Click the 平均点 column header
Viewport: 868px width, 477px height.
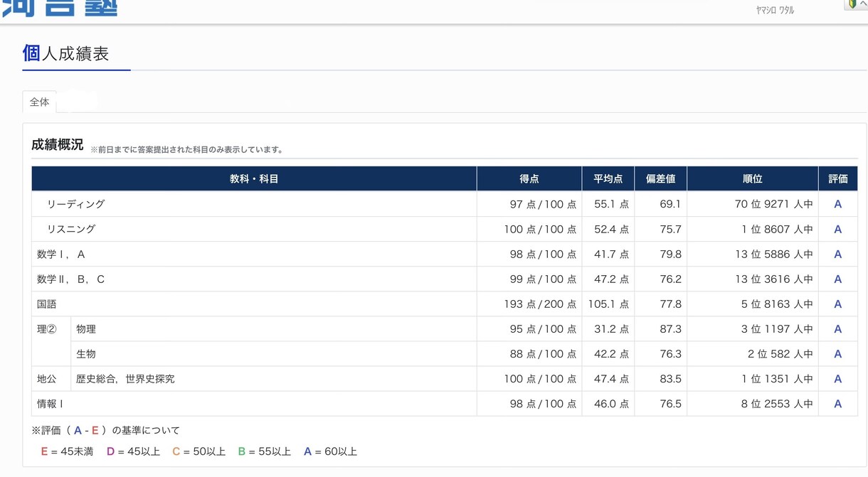(x=608, y=179)
